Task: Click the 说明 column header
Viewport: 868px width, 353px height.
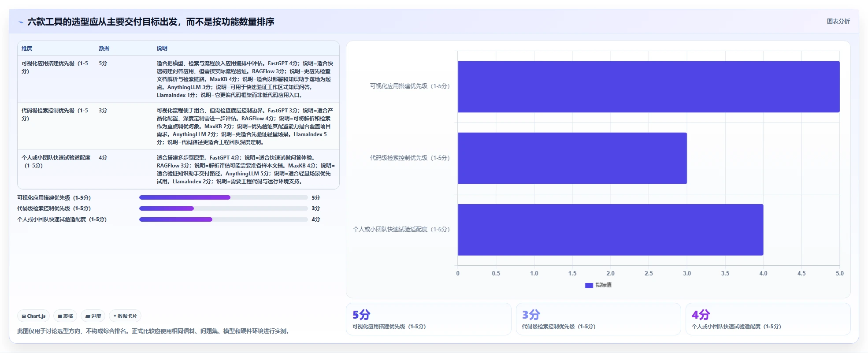Action: pos(162,48)
